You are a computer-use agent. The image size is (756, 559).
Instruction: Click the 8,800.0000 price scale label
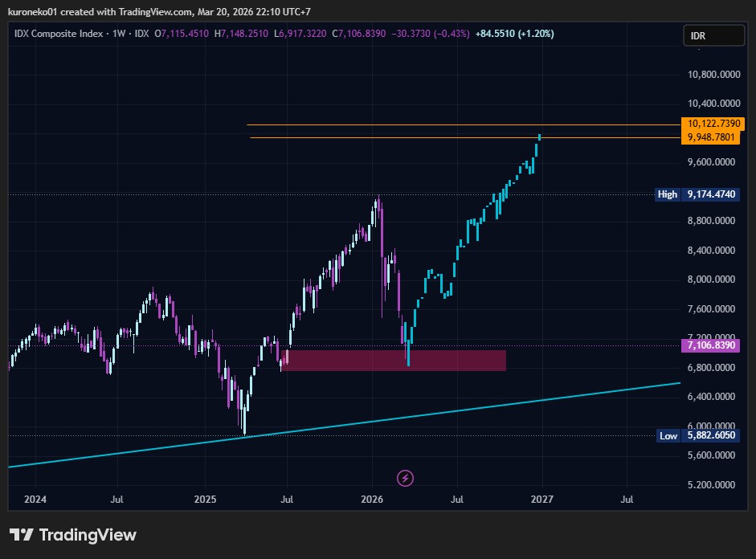click(711, 221)
